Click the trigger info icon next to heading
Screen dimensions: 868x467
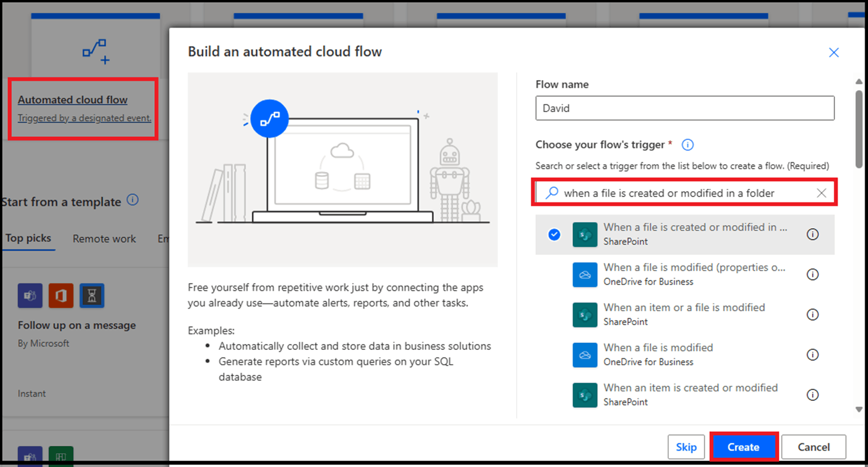(x=687, y=145)
